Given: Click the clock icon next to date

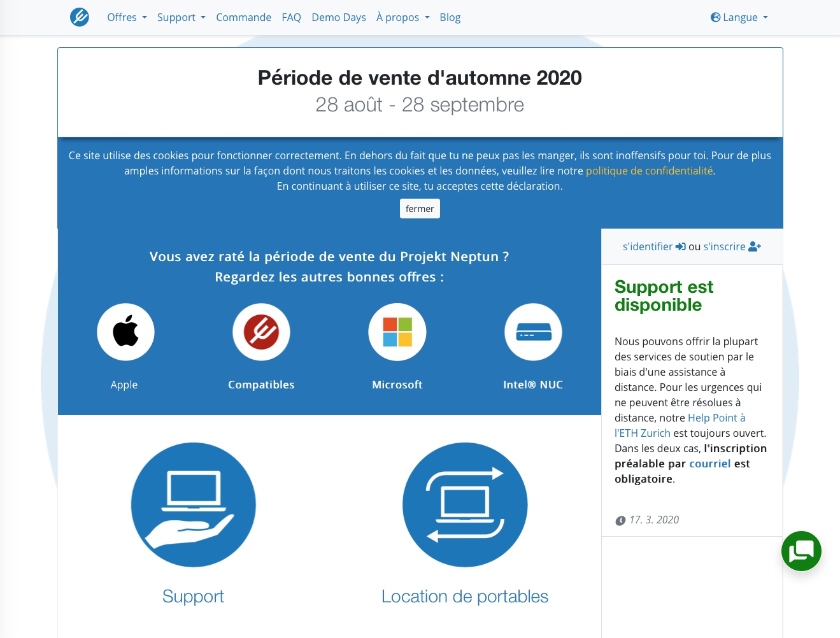Looking at the screenshot, I should [x=620, y=521].
